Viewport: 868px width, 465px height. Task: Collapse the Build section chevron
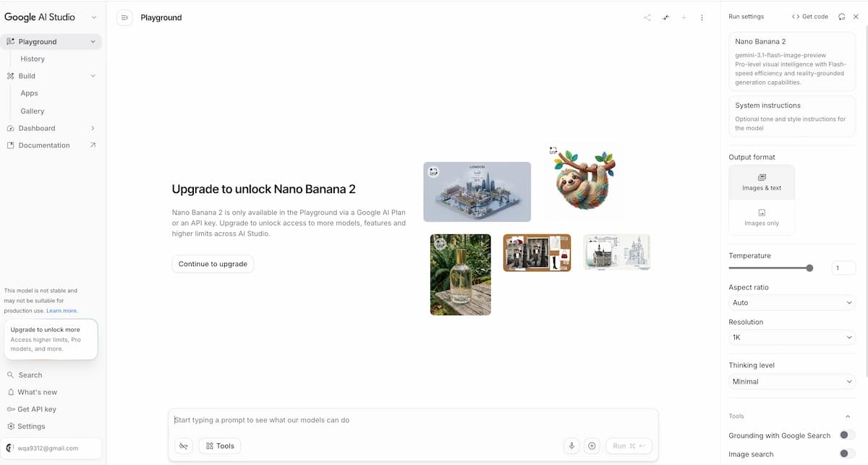point(93,76)
